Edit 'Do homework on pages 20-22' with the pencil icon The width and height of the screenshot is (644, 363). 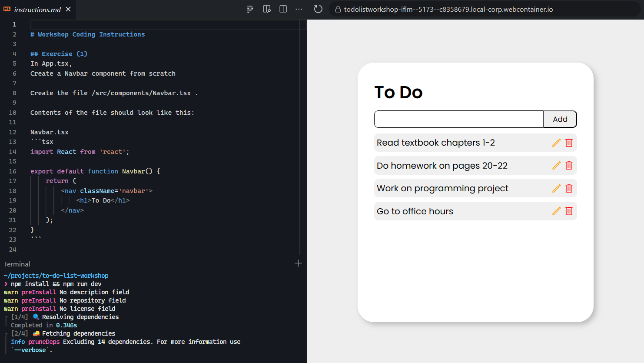[556, 165]
